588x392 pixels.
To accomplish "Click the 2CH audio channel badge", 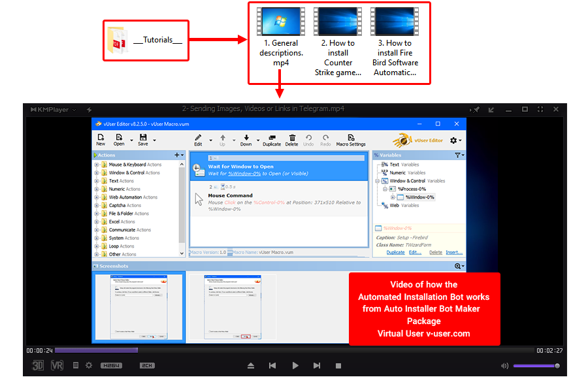I will tap(147, 365).
